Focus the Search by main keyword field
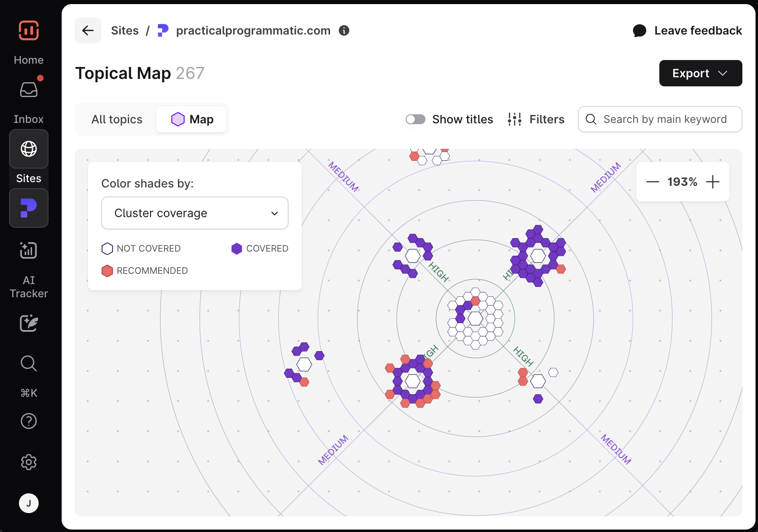This screenshot has height=532, width=758. pos(665,119)
